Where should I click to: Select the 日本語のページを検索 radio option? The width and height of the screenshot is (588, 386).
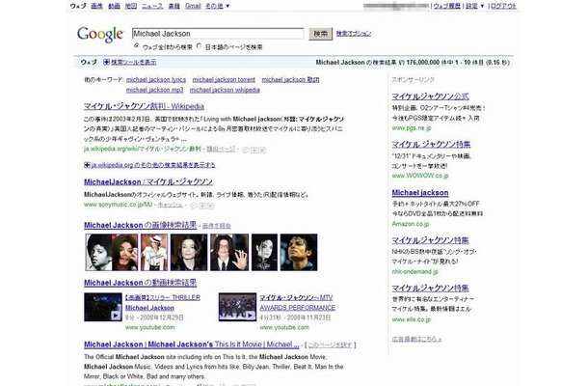click(x=198, y=46)
